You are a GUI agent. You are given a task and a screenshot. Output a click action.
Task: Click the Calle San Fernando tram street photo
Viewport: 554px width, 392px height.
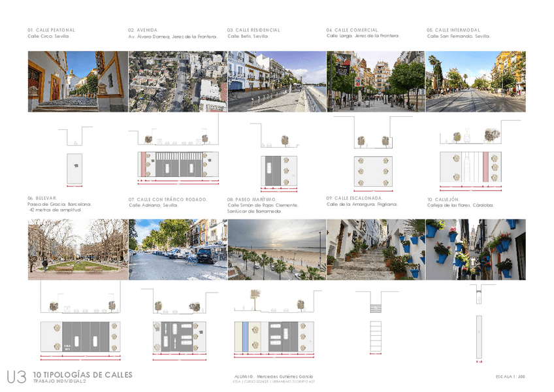476,82
